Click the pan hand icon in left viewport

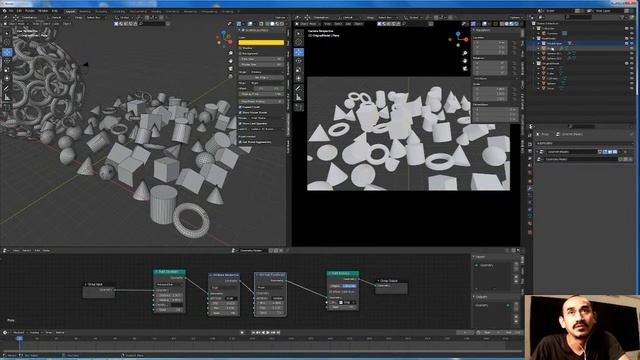click(231, 61)
